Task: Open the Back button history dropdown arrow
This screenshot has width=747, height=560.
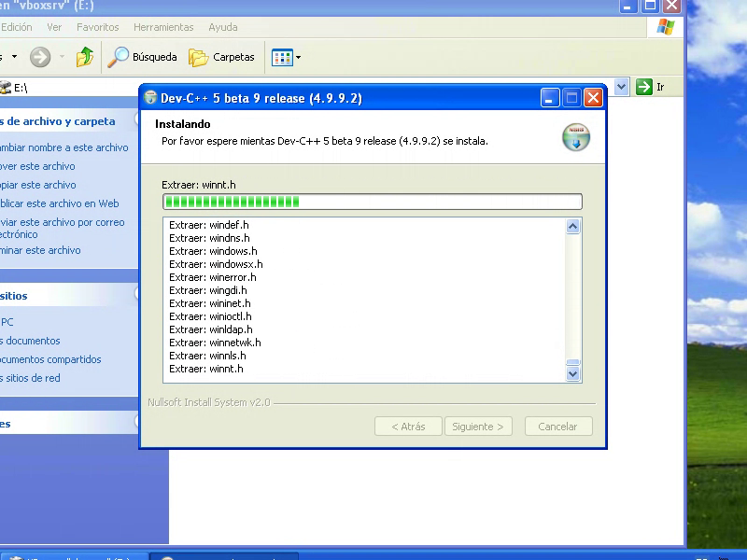Action: pos(15,57)
